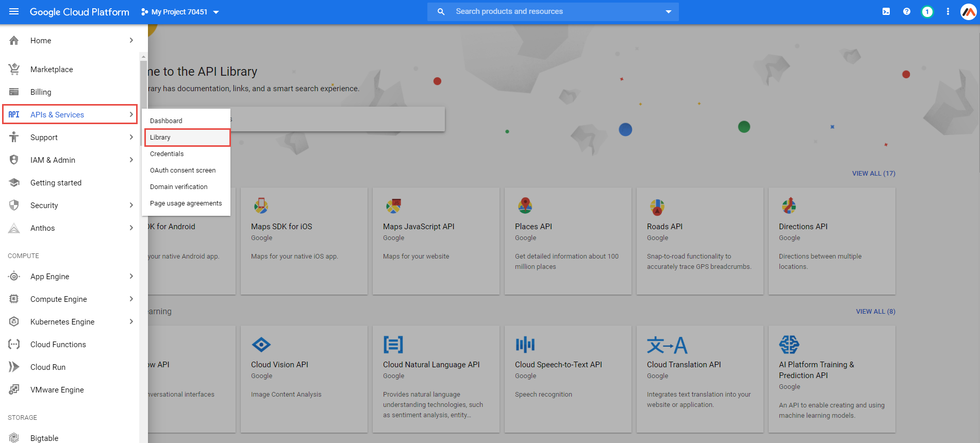Expand the Support submenu chevron
The image size is (980, 443).
pos(131,137)
